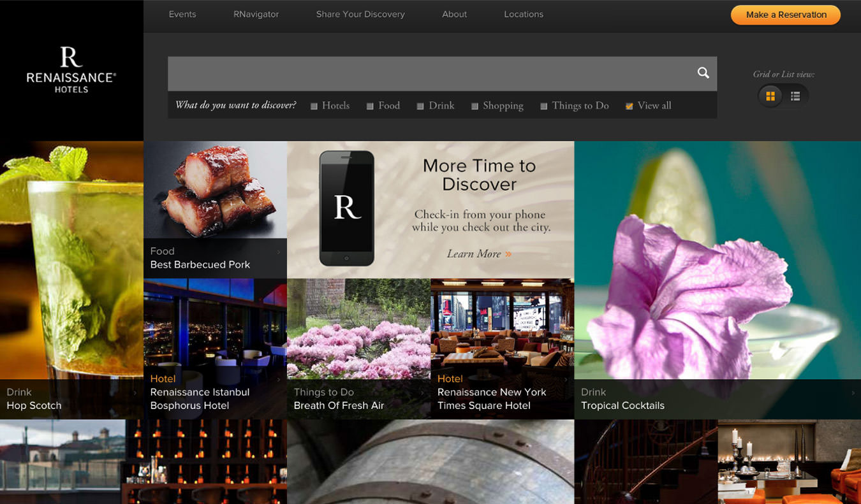Click the search magnifying glass icon
Image resolution: width=861 pixels, height=504 pixels.
703,73
